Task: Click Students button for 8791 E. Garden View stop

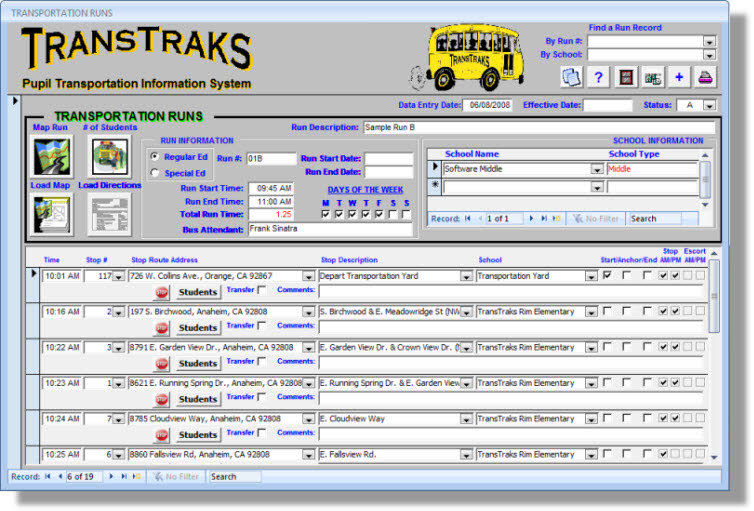Action: click(198, 363)
